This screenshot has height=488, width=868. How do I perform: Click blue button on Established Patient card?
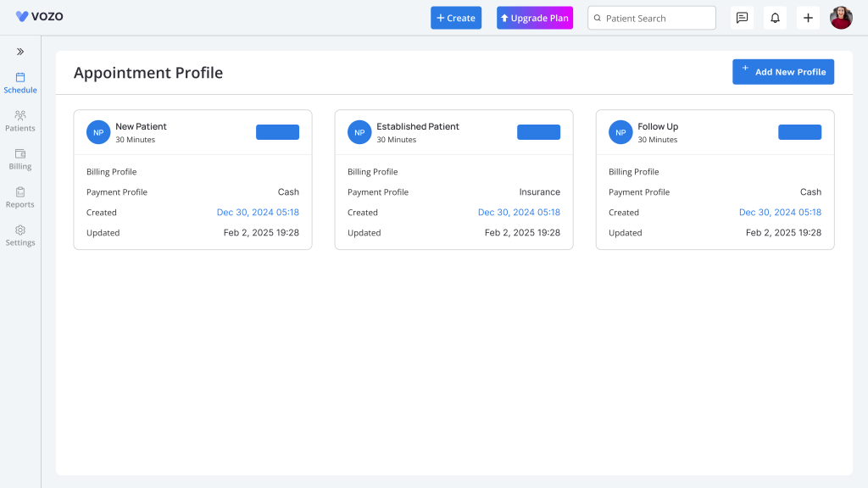tap(538, 132)
